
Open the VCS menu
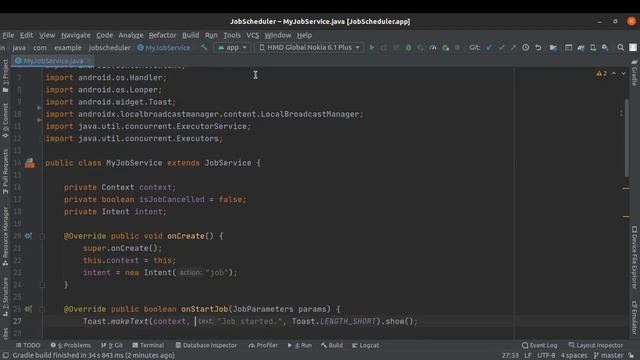click(253, 35)
